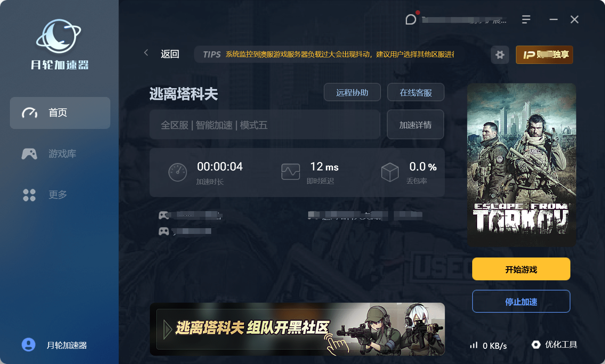Click the yellow 开始游戏 button
Screen dimensions: 605x364
521,269
